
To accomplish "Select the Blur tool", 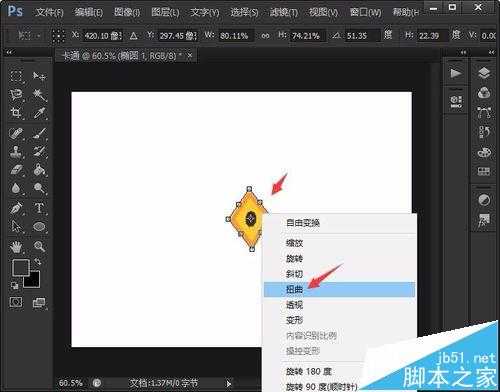I will [x=16, y=188].
